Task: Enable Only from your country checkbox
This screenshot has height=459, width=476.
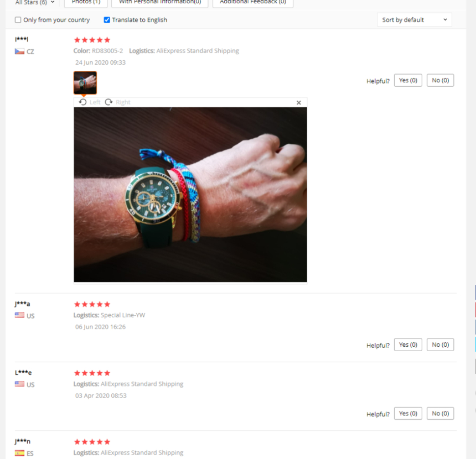Action: click(18, 20)
